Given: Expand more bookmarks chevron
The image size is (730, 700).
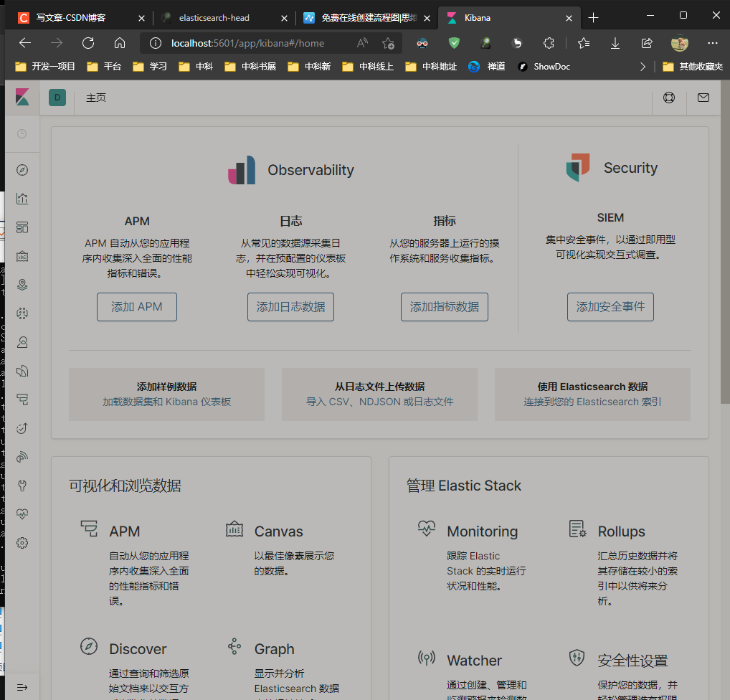Looking at the screenshot, I should [643, 67].
